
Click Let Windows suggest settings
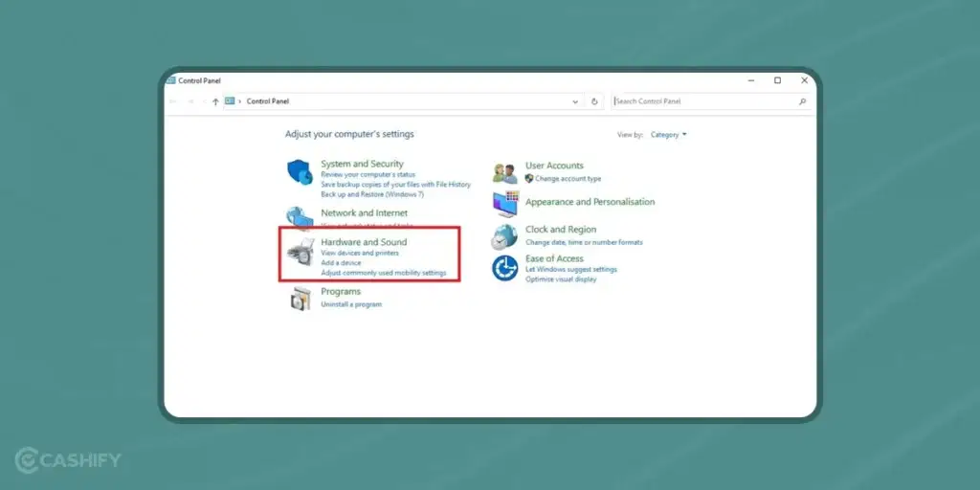571,269
